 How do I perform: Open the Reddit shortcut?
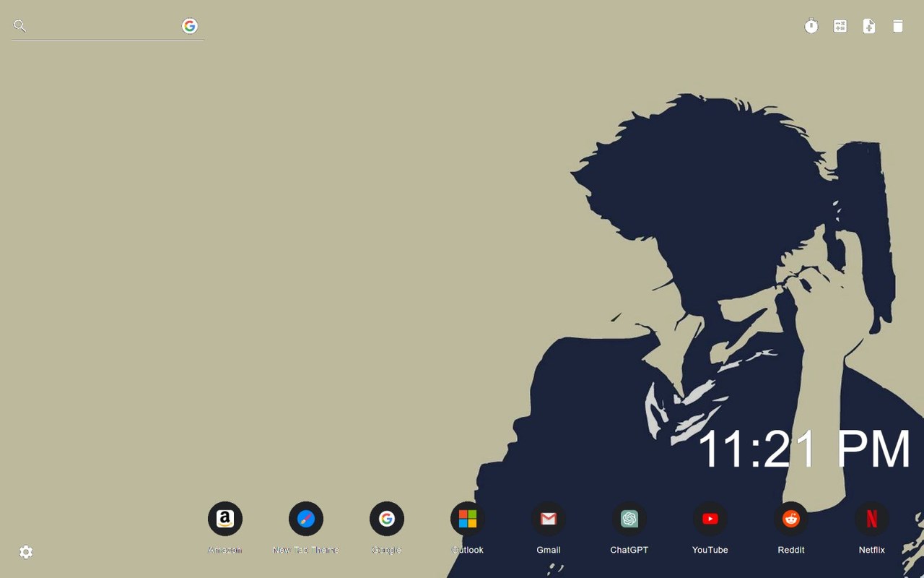click(791, 519)
